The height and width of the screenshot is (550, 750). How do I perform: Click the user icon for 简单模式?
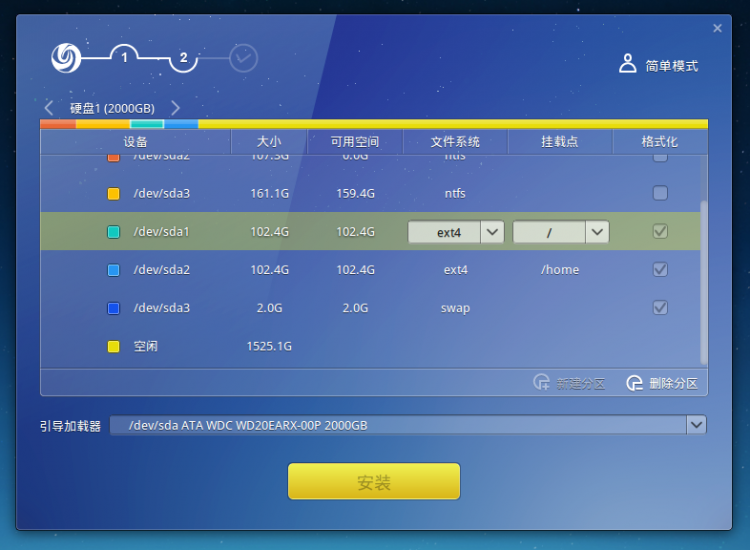coord(627,65)
